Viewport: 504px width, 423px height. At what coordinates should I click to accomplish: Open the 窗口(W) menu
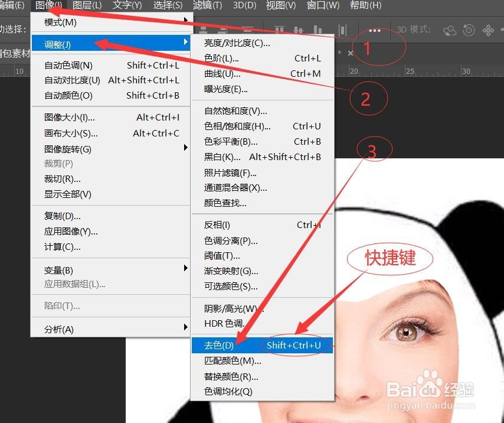323,5
